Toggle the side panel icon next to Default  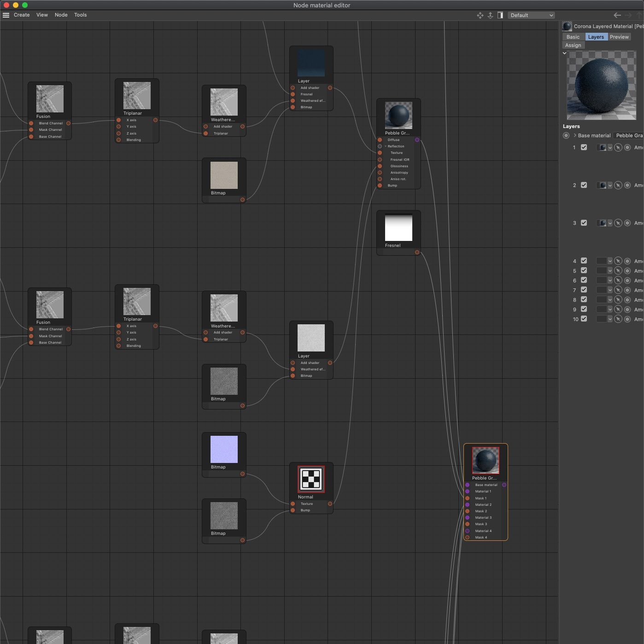point(500,15)
